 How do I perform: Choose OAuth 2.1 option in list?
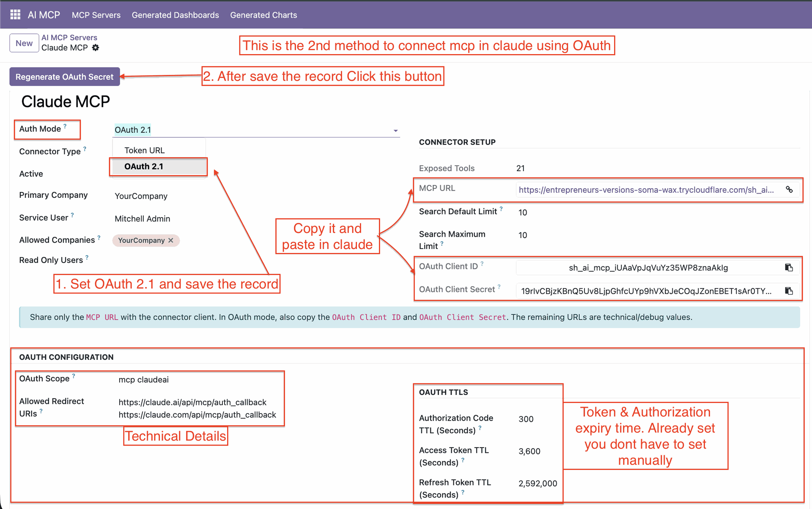click(x=144, y=166)
